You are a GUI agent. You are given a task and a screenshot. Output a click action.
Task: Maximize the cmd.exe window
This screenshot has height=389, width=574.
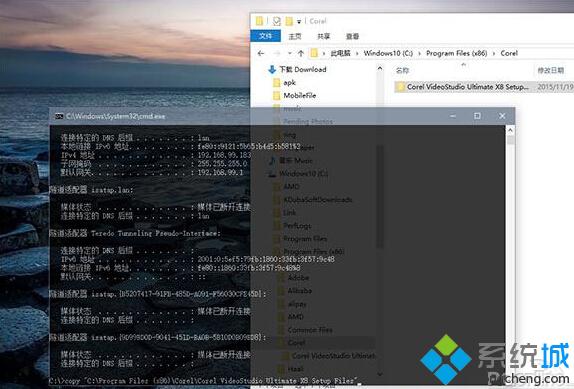pos(477,116)
